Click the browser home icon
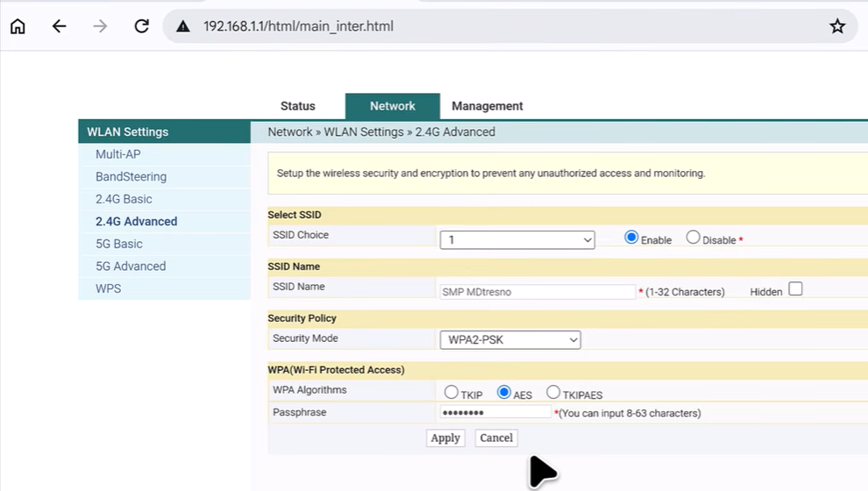Image resolution: width=868 pixels, height=491 pixels. [18, 26]
